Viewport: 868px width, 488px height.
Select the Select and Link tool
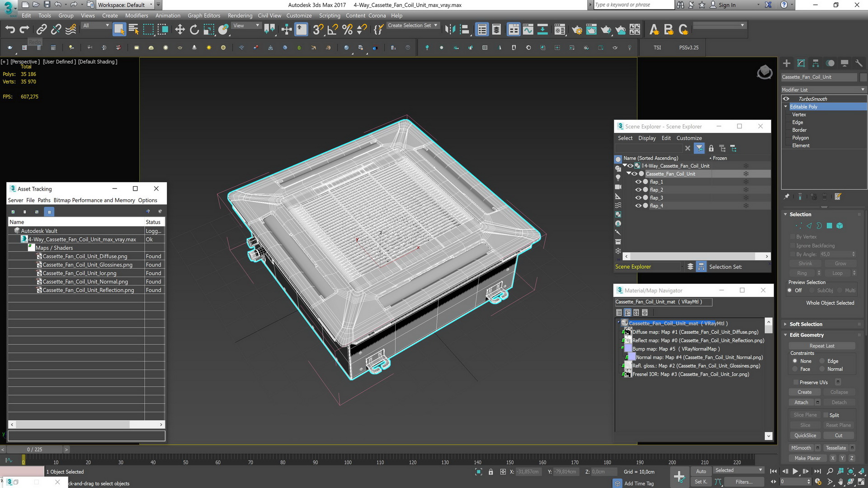tap(42, 30)
